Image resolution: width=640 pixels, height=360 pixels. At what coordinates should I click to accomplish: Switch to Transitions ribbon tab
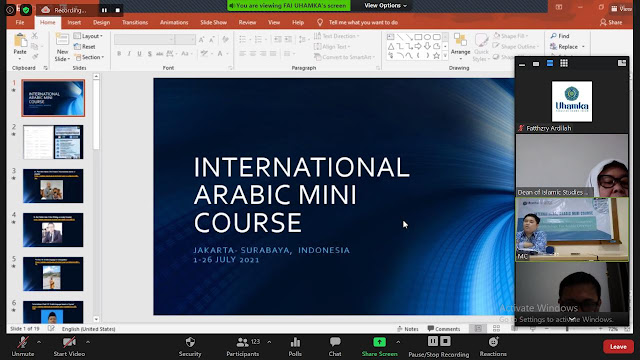point(135,22)
